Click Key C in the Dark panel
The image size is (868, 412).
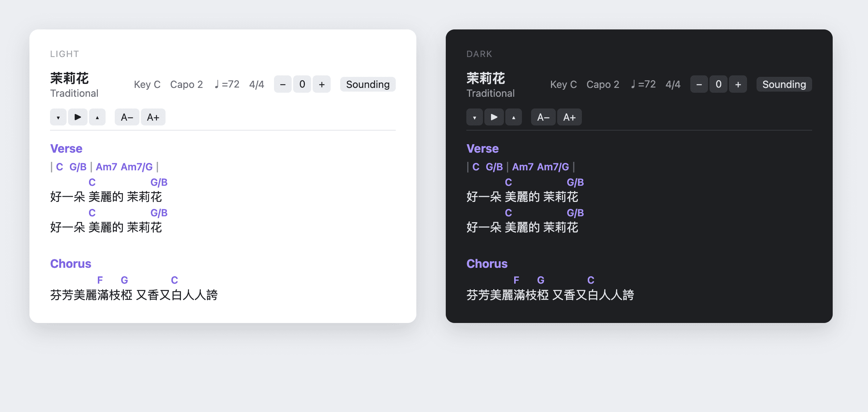563,85
